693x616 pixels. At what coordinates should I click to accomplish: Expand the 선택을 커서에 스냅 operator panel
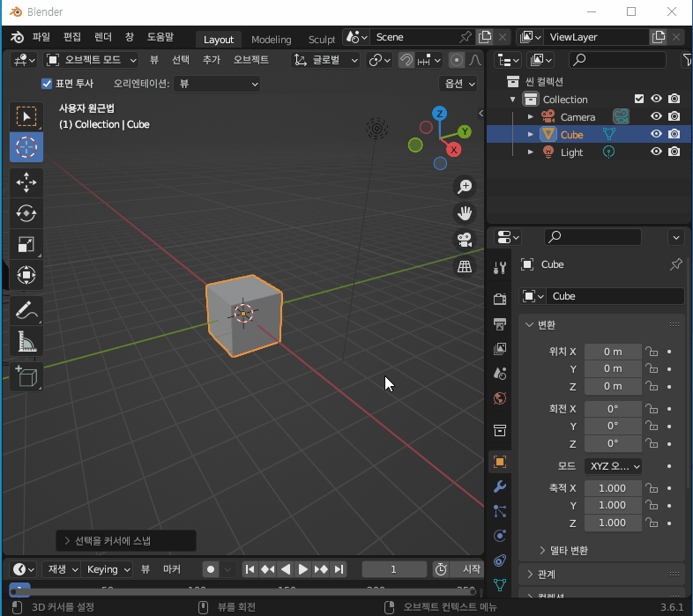pos(126,541)
